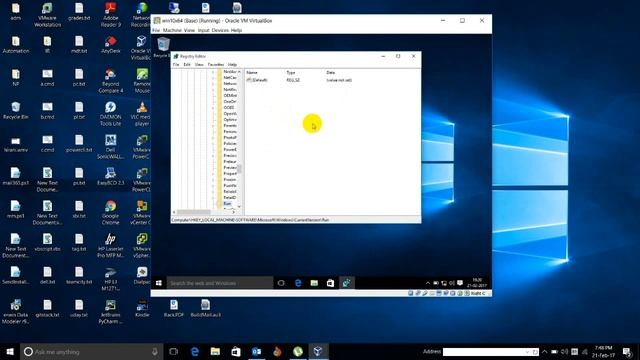
Task: Select the mail365.ps1 file icon
Action: (x=16, y=176)
